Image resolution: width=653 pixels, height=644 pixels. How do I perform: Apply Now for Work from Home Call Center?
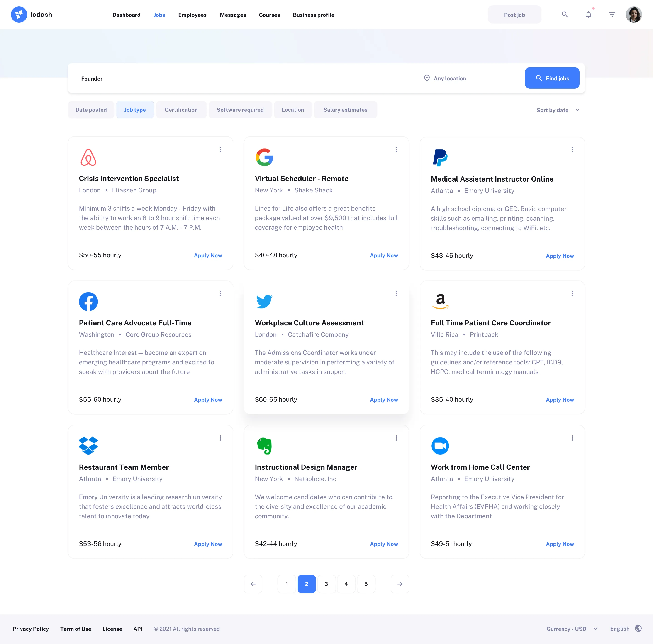pos(559,544)
